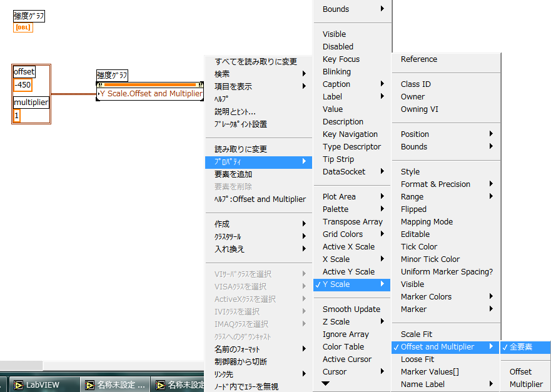Image resolution: width=551 pixels, height=392 pixels.
Task: Select Tip Strip property
Action: 351,159
